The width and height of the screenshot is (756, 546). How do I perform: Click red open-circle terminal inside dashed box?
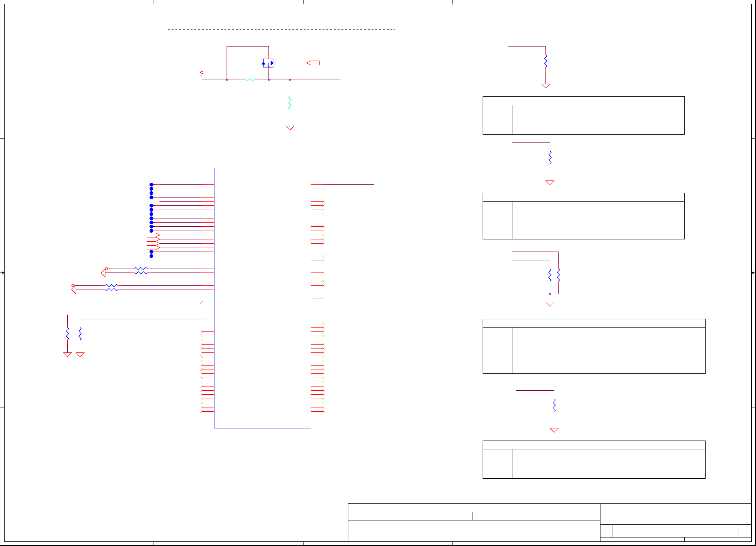tap(202, 72)
